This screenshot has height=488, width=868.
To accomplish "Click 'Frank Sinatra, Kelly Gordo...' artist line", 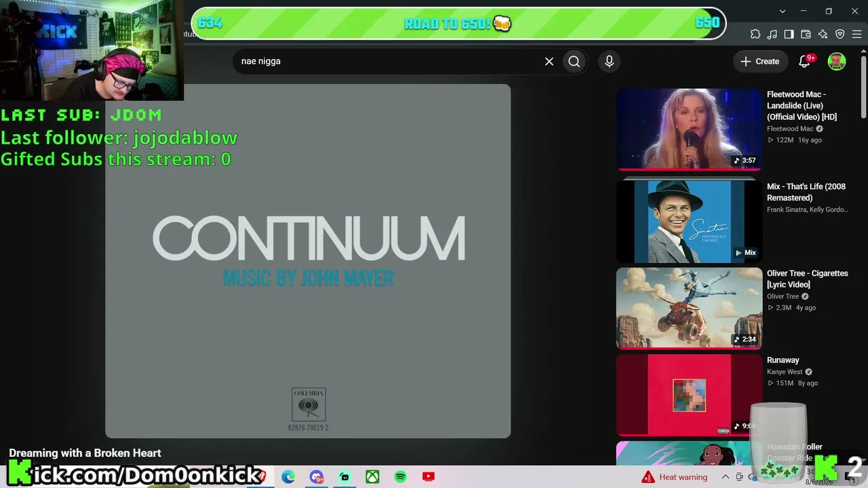I will pyautogui.click(x=808, y=209).
